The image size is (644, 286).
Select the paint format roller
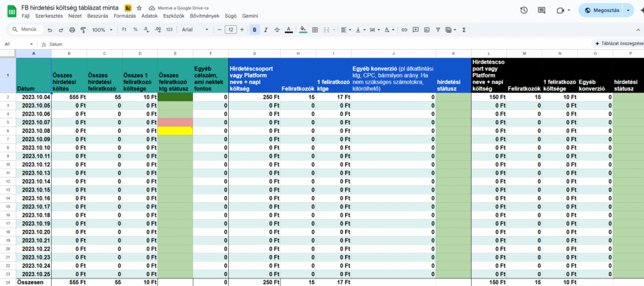[x=83, y=30]
